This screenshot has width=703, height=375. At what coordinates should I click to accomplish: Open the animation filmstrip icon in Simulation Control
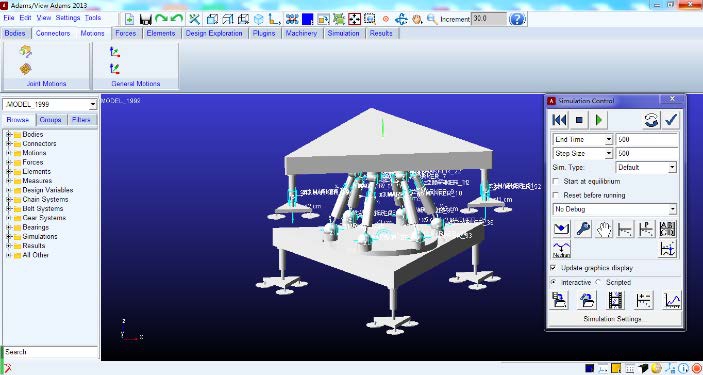pos(616,300)
